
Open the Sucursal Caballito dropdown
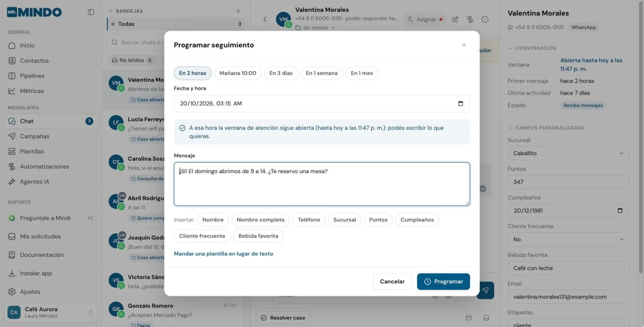coord(568,153)
